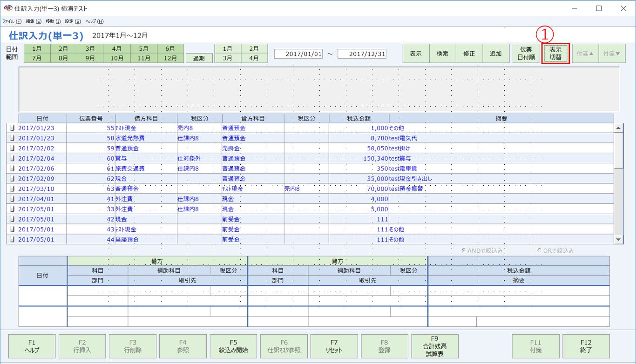Click the note icon beside 2017/01/23 entry
This screenshot has width=636, height=364.
[x=12, y=128]
